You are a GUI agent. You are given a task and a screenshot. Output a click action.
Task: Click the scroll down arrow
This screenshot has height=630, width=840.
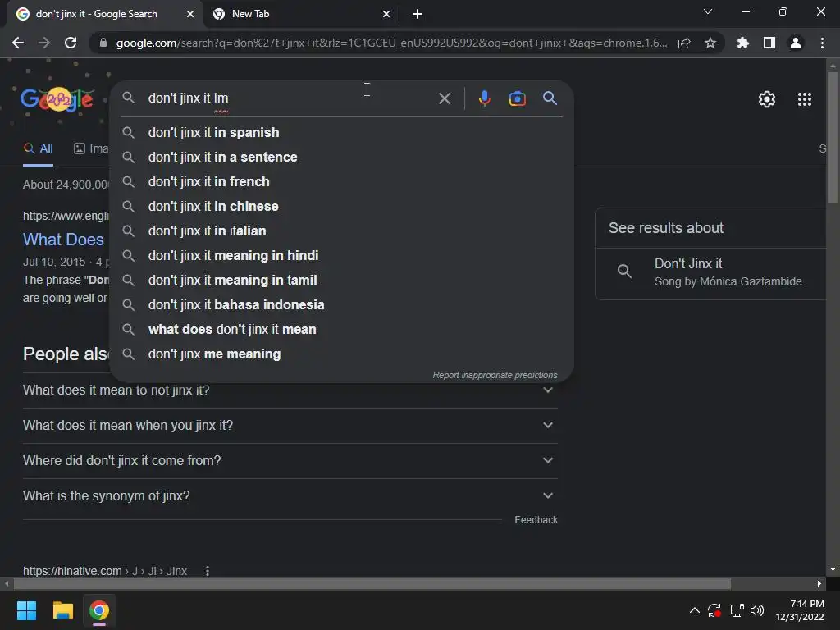click(x=833, y=569)
